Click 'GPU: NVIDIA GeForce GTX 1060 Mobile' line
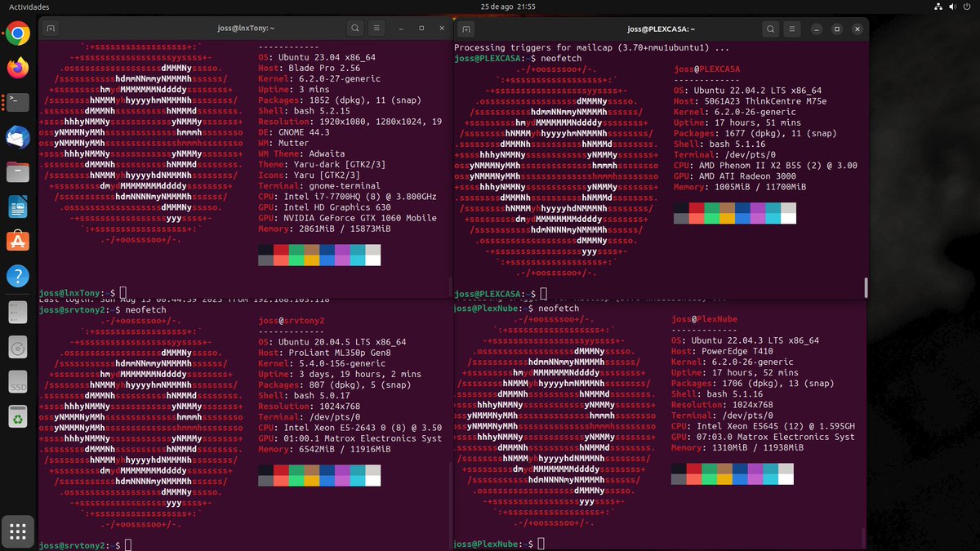 [x=347, y=218]
